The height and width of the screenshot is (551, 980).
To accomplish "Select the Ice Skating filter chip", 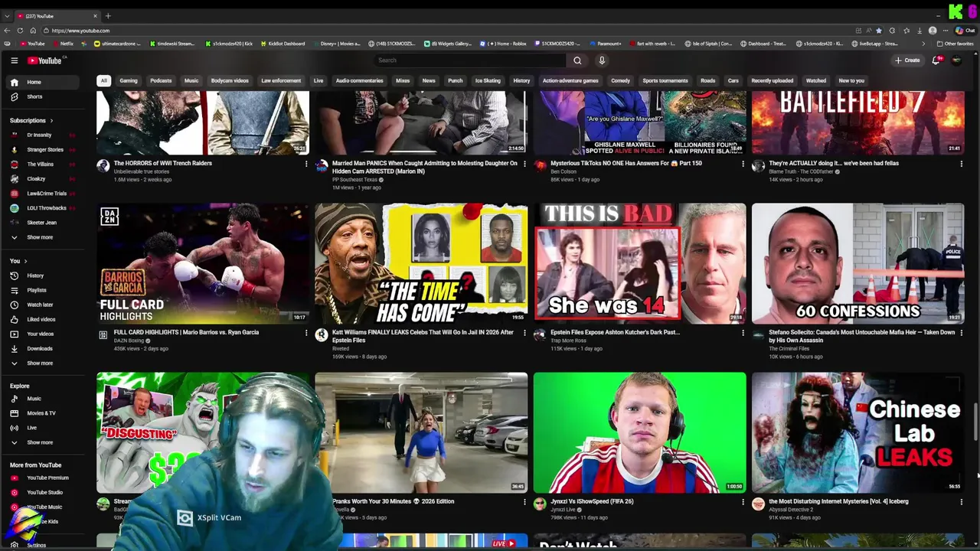I will pos(488,80).
